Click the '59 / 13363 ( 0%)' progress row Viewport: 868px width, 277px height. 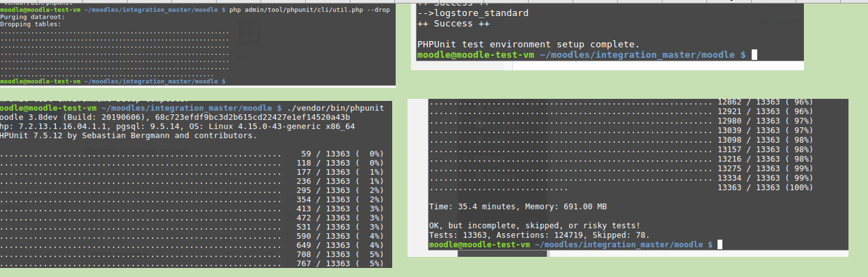point(192,154)
